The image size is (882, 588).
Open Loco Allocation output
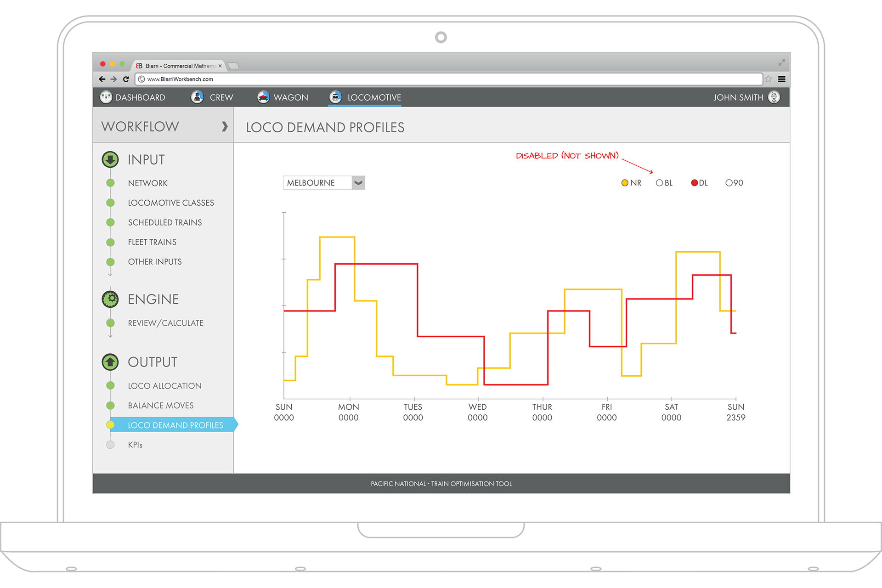(x=165, y=386)
